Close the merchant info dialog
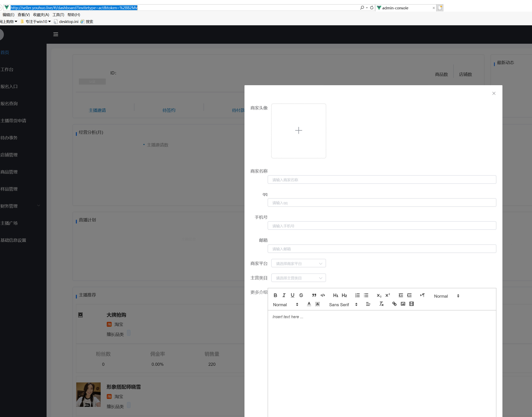This screenshot has width=532, height=417. click(x=494, y=93)
